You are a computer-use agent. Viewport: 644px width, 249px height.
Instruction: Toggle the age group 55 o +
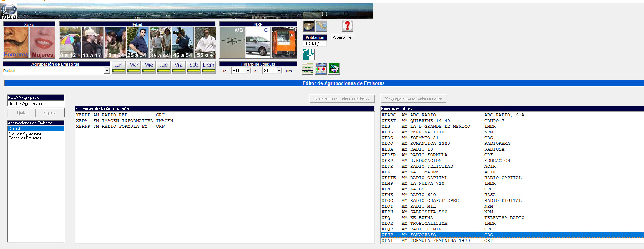pyautogui.click(x=205, y=42)
